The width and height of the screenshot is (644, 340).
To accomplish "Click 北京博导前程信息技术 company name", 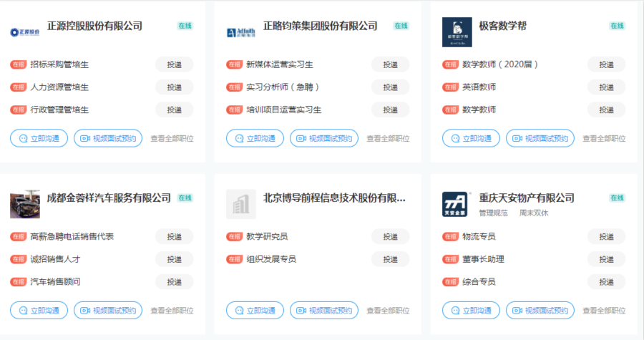I will click(x=334, y=198).
